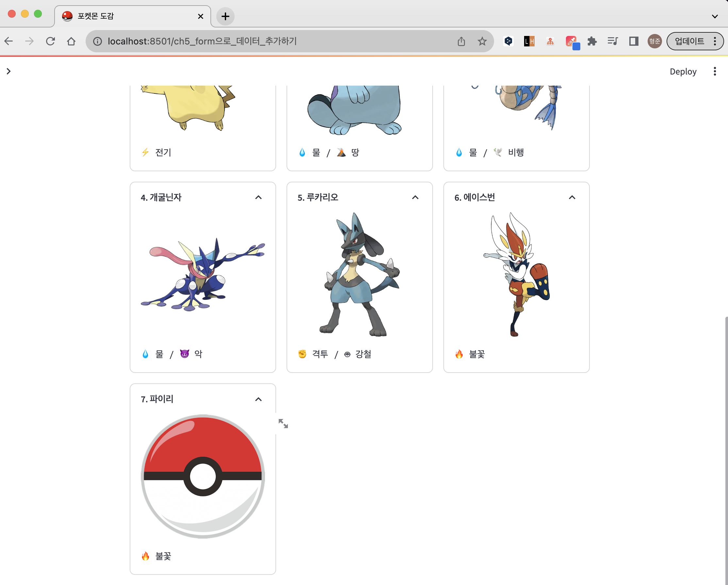Open the Streamlit sidebar with the arrow

(9, 71)
